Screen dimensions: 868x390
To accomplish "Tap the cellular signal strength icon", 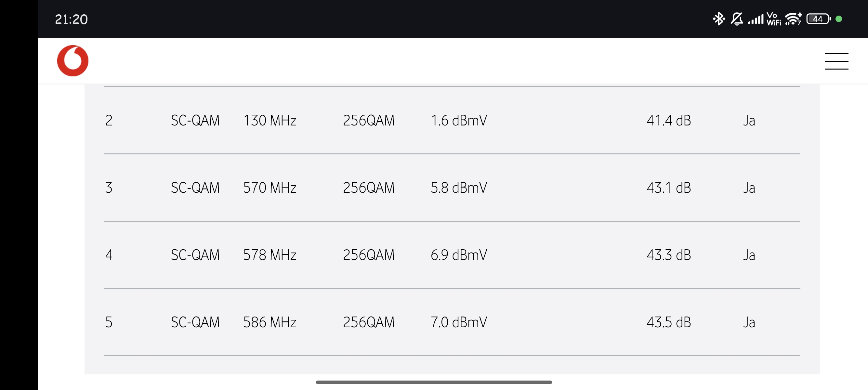I will coord(756,19).
